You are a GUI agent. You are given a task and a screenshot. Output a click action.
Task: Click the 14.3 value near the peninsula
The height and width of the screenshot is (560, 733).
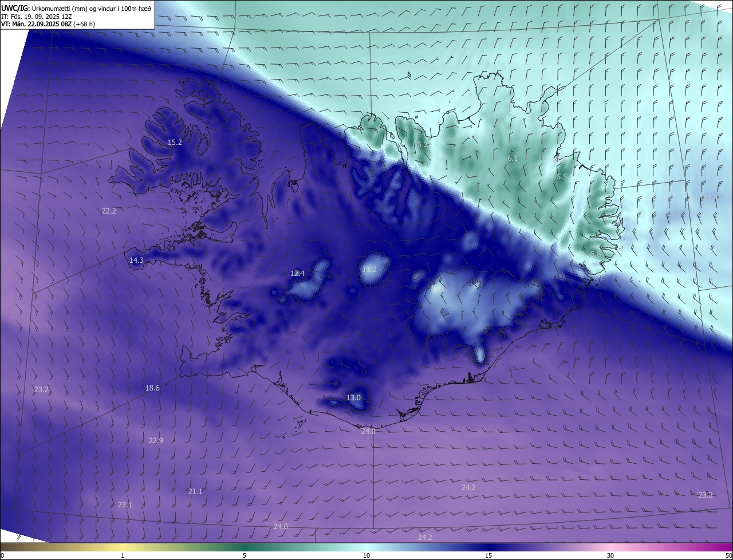(136, 260)
